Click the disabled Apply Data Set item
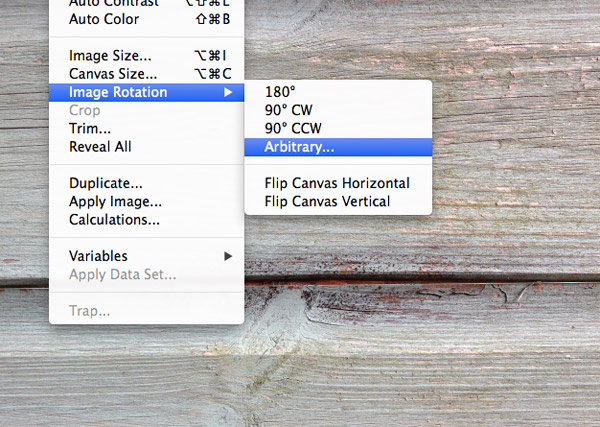The image size is (600, 427). [x=122, y=274]
